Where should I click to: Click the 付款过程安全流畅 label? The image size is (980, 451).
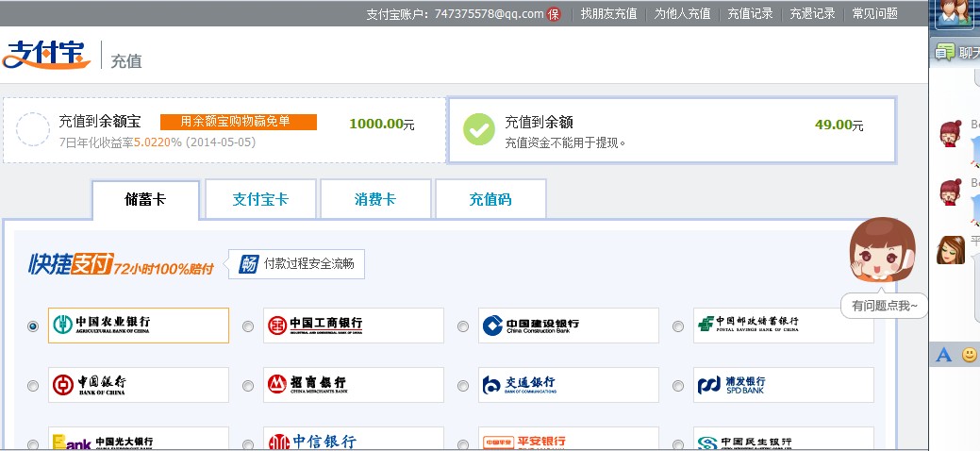click(308, 264)
